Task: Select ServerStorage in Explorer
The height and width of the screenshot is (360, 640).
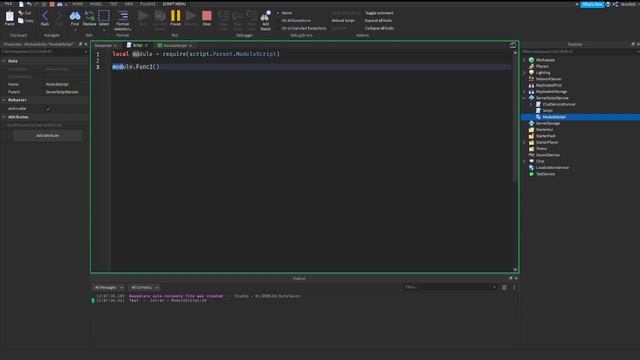Action: point(548,123)
